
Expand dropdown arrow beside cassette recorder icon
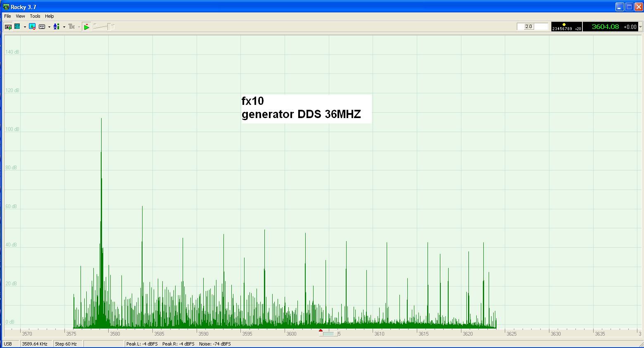(x=49, y=27)
